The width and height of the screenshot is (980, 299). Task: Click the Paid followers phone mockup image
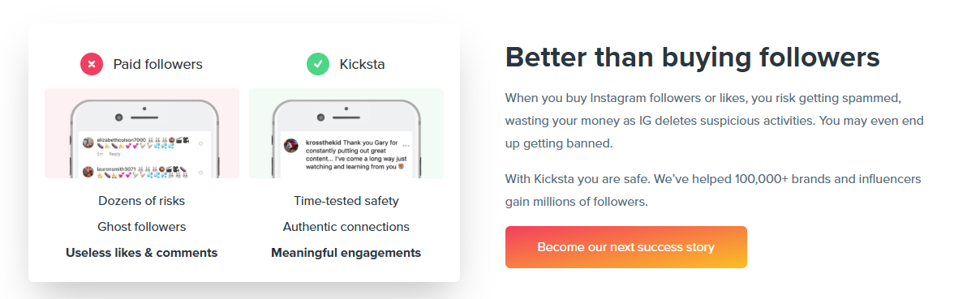tap(142, 134)
